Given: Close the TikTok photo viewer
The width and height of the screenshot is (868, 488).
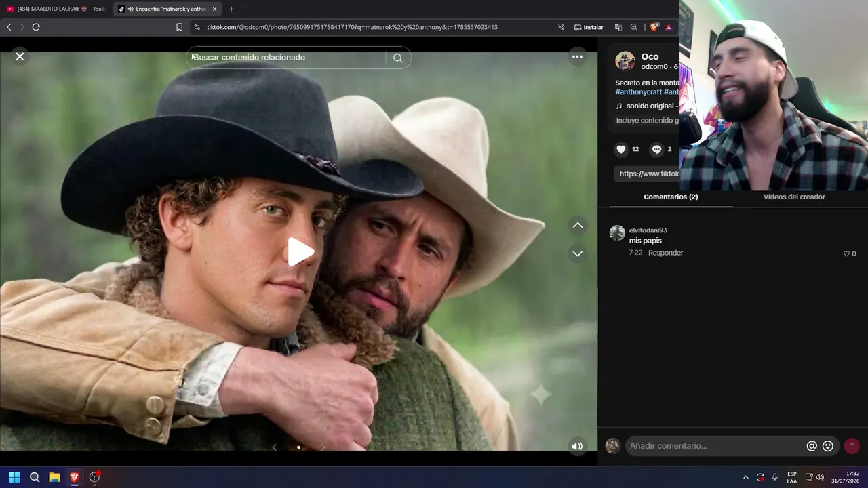Looking at the screenshot, I should [20, 57].
